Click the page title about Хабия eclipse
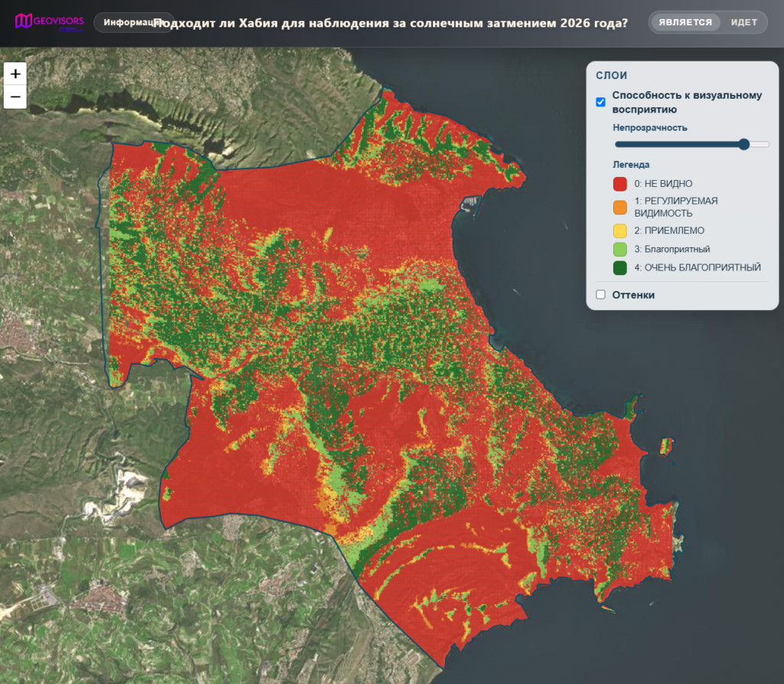The height and width of the screenshot is (684, 784). [x=390, y=23]
